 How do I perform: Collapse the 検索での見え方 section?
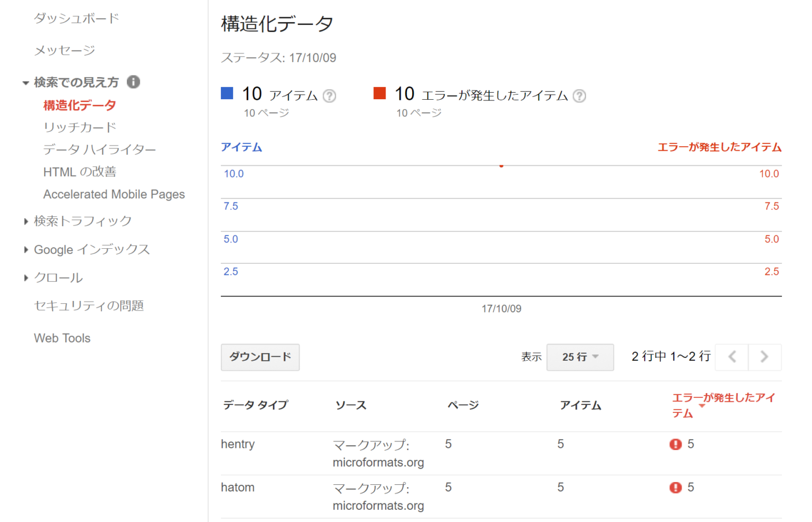pyautogui.click(x=26, y=82)
